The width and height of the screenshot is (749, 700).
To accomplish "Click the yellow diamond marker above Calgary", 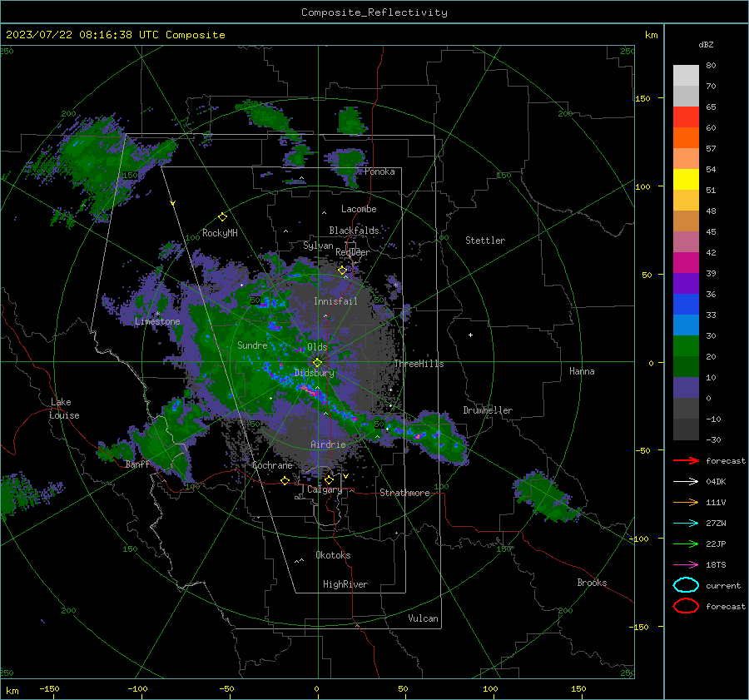I will point(329,479).
